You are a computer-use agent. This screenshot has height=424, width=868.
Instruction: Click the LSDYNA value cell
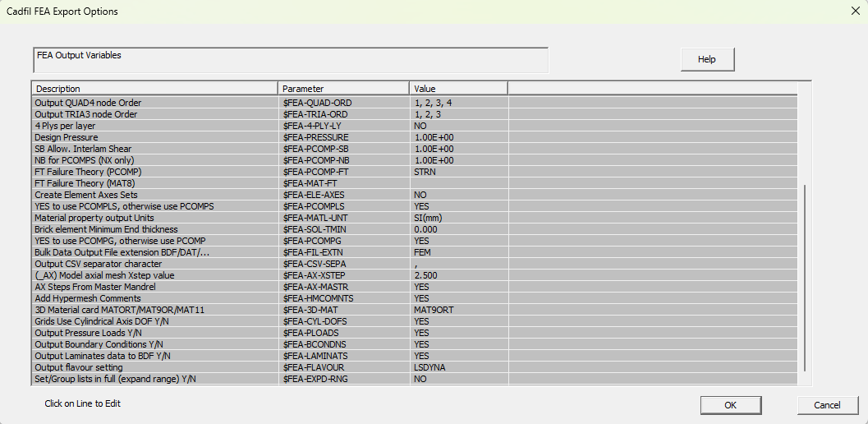click(459, 367)
